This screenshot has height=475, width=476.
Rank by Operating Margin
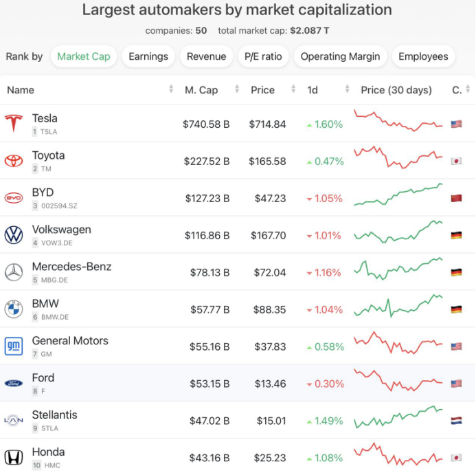tap(340, 56)
